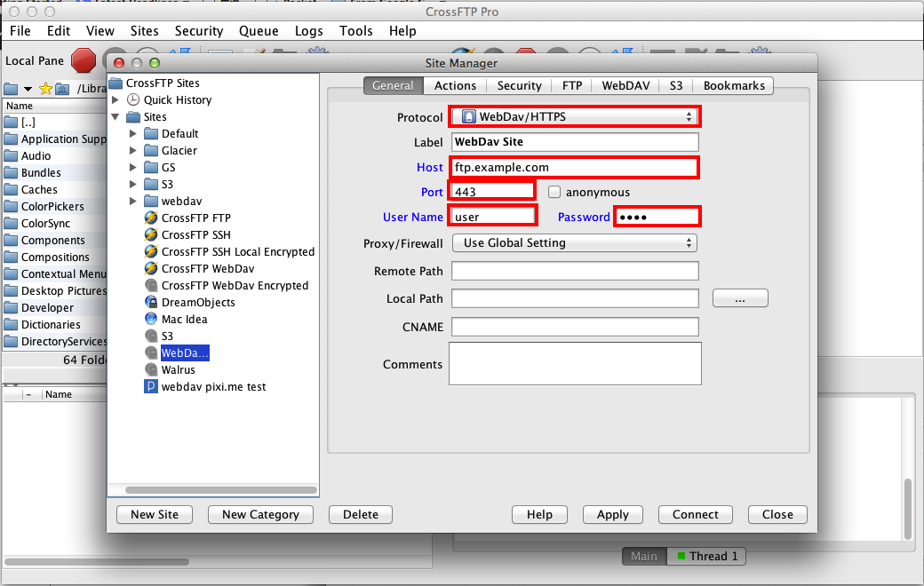924x586 pixels.
Task: Click the CrossFTP SSH site icon
Action: (x=151, y=235)
